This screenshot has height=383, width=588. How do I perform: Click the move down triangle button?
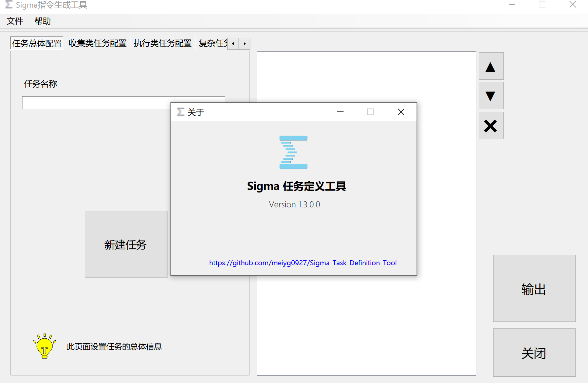pyautogui.click(x=491, y=96)
